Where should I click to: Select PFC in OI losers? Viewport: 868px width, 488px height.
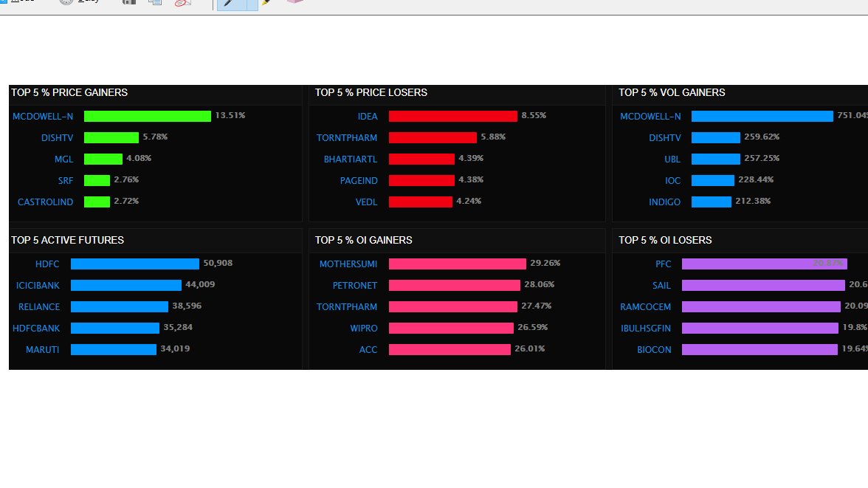[x=663, y=264]
